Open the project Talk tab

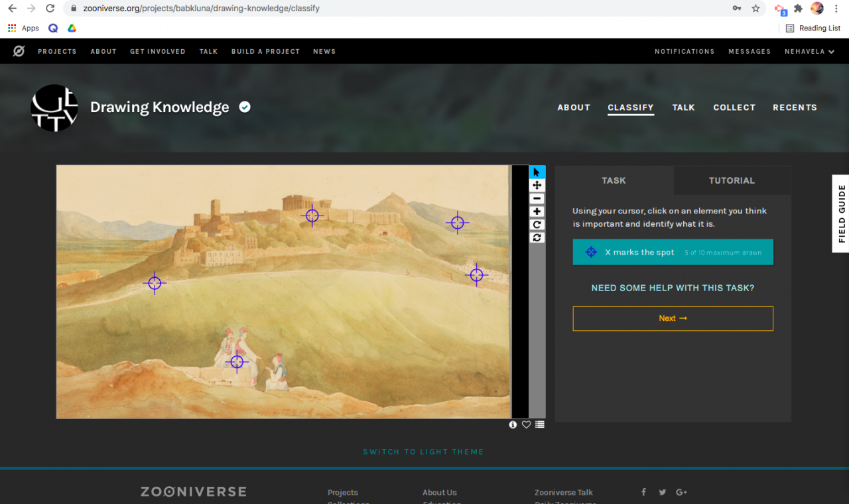tap(683, 107)
